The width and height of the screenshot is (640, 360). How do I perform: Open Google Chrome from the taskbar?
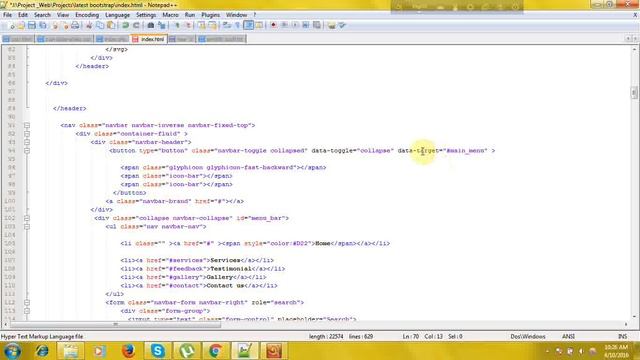216,351
